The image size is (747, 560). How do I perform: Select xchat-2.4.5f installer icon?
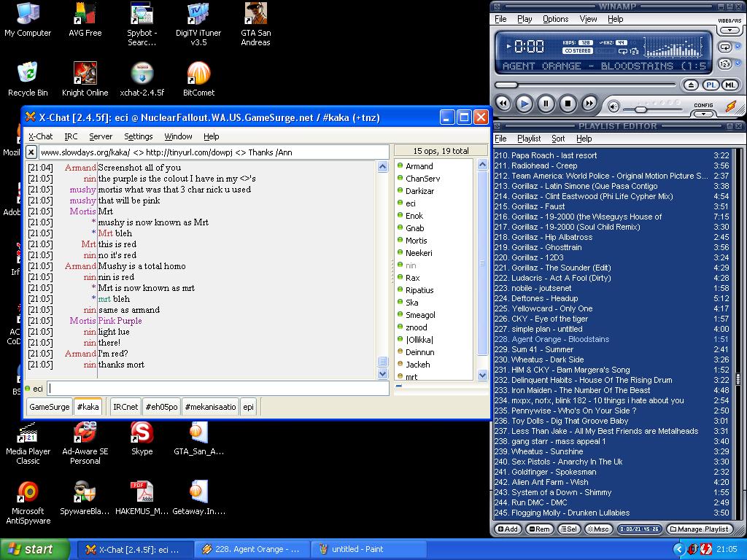142,79
